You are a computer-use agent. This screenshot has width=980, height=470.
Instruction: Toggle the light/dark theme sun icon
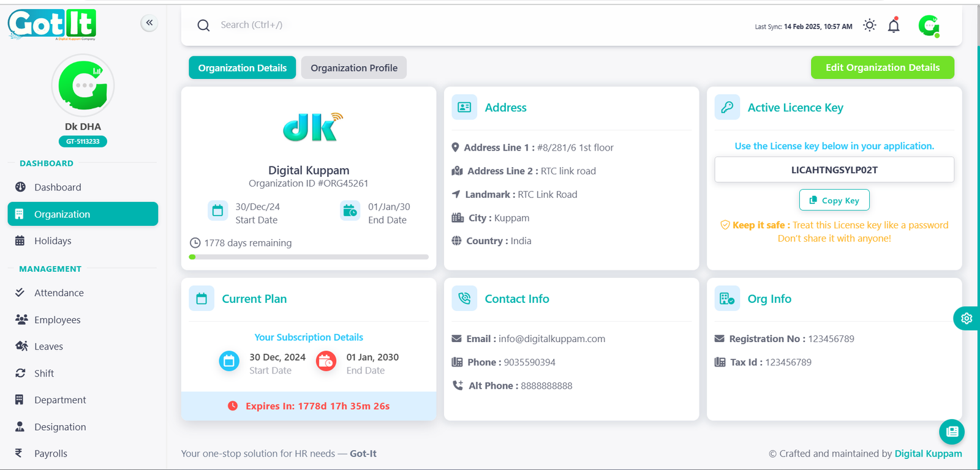(x=869, y=26)
